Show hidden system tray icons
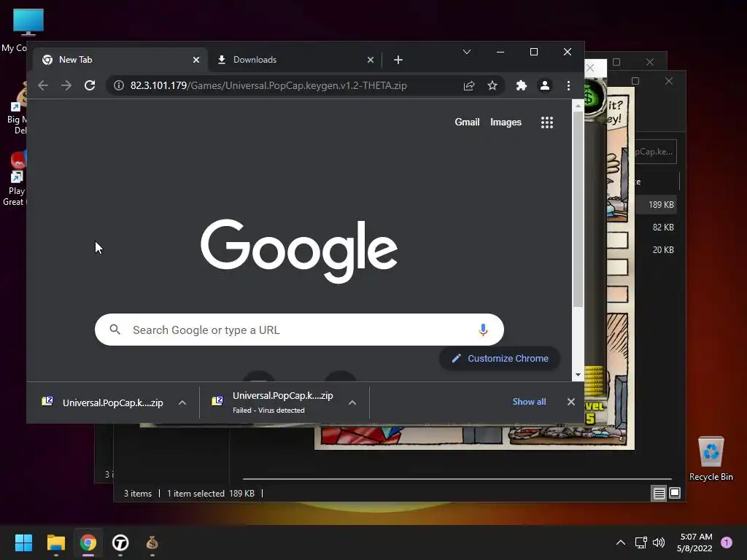 [620, 542]
